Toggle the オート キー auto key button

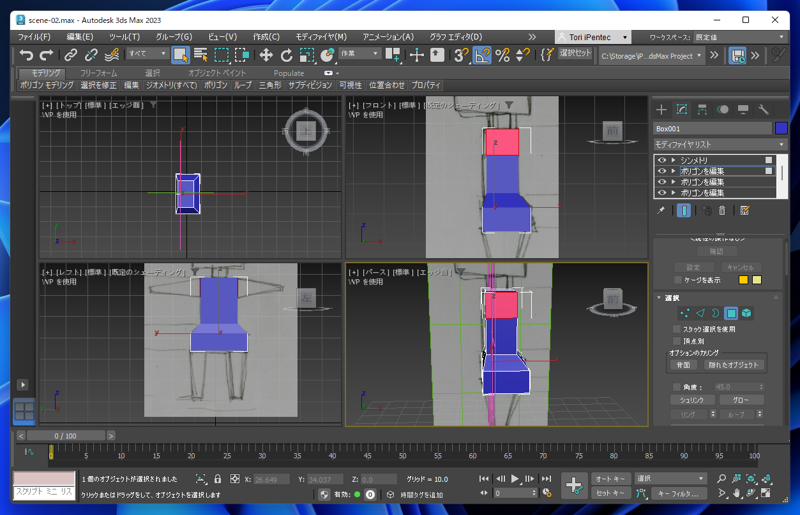pyautogui.click(x=610, y=479)
